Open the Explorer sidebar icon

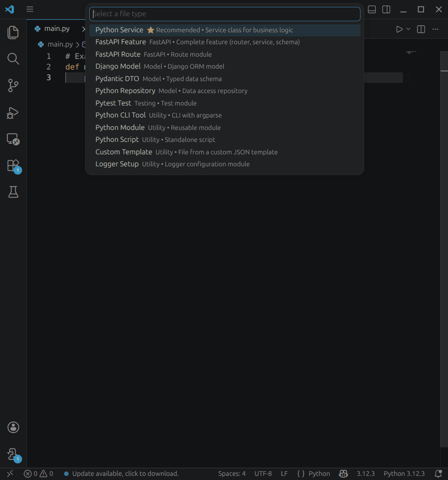click(x=13, y=32)
